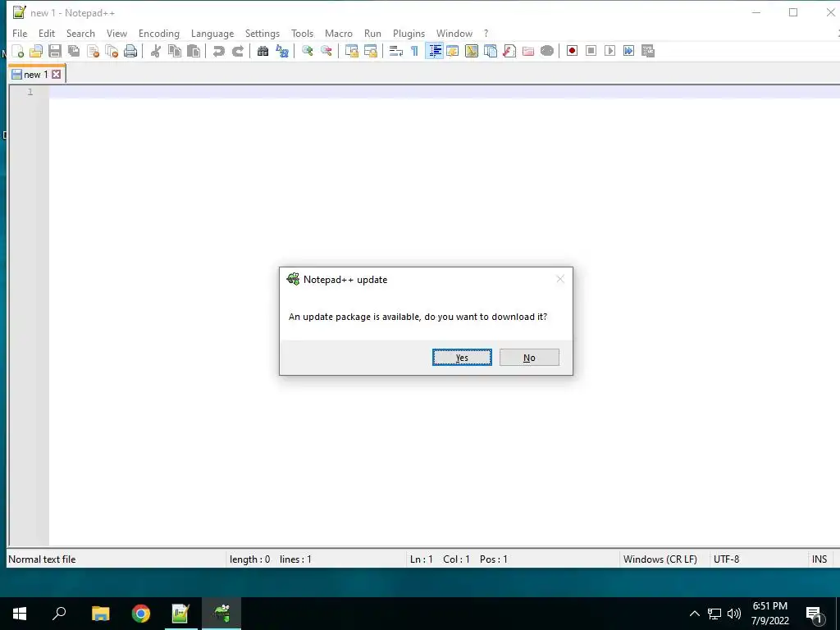
Task: Close the 'new 1' tab with its X
Action: [57, 75]
